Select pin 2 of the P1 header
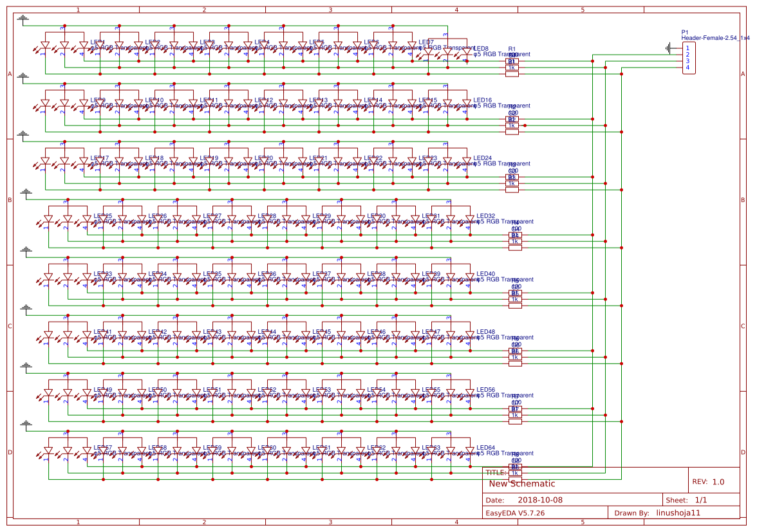The width and height of the screenshot is (757, 532). [687, 55]
